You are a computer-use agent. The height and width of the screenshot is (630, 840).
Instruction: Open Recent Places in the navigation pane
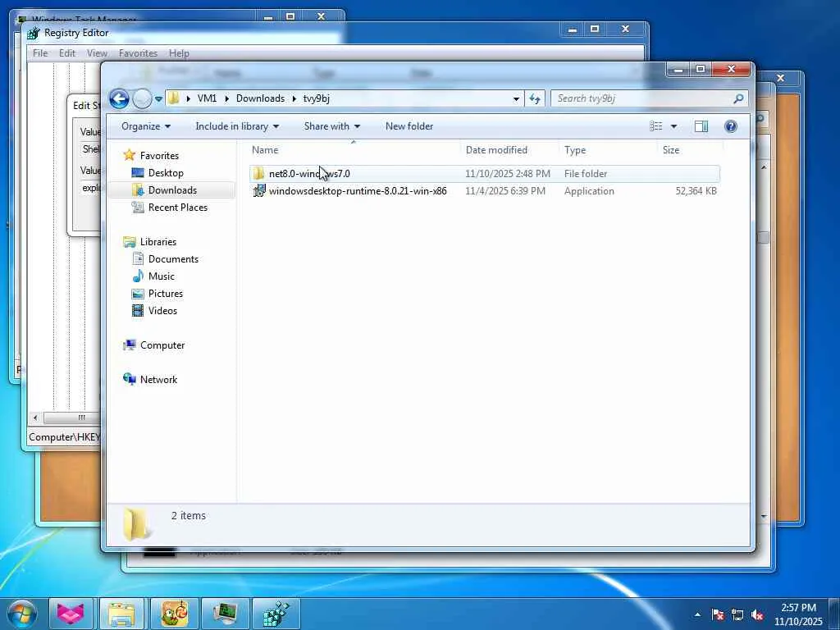coord(177,208)
